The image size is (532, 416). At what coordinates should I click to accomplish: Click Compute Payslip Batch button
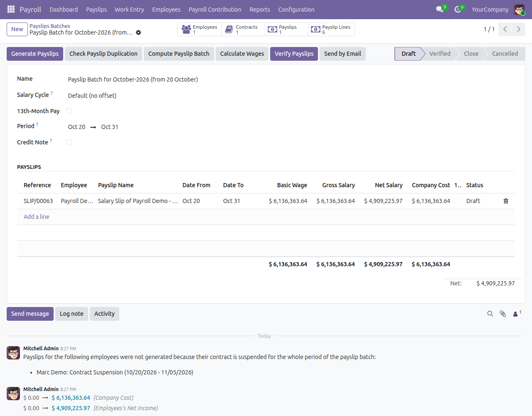pos(179,54)
